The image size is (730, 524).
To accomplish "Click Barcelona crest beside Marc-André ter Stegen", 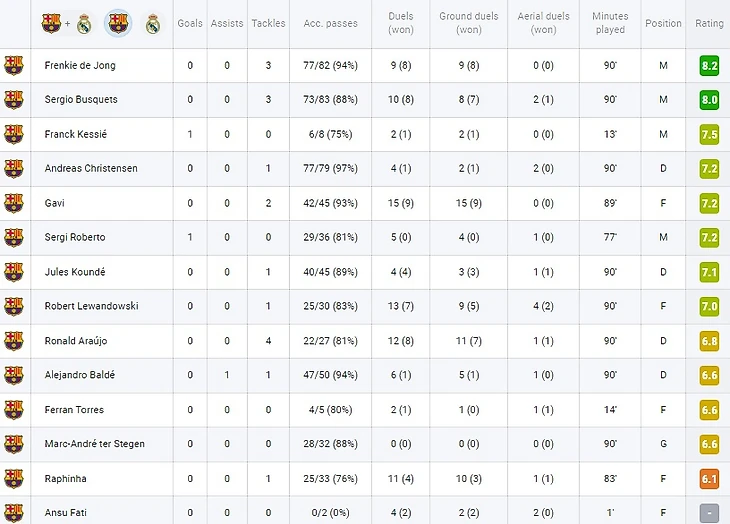I will (13, 444).
